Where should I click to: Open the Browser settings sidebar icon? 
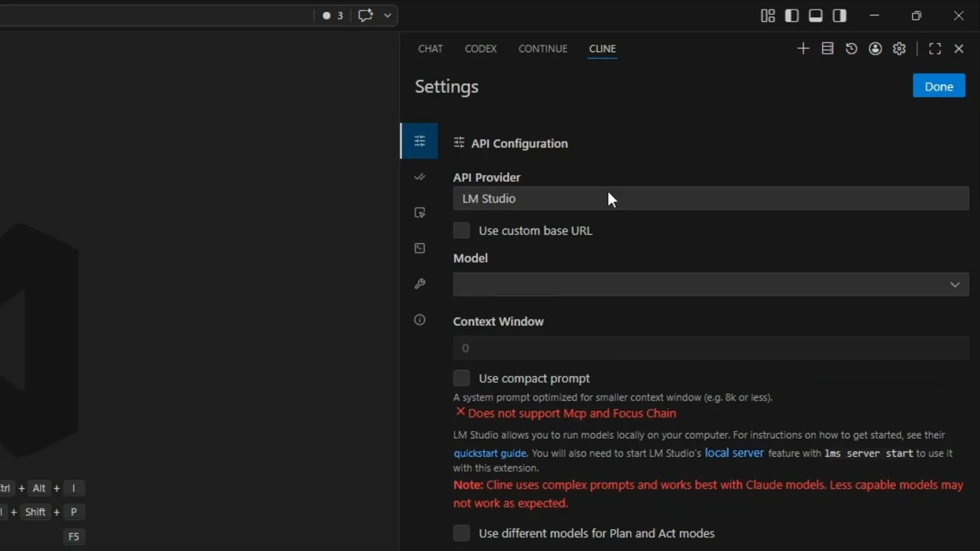pos(420,212)
